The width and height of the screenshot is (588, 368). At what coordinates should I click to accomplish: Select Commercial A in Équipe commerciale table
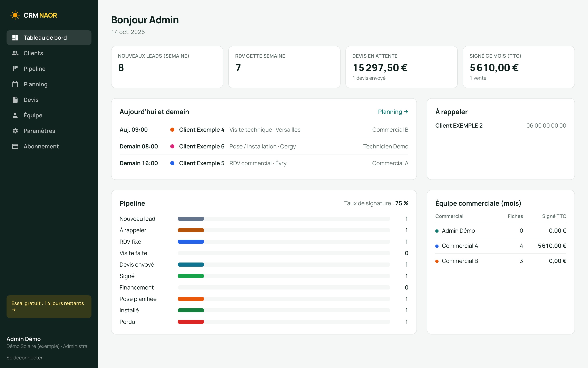tap(501, 246)
